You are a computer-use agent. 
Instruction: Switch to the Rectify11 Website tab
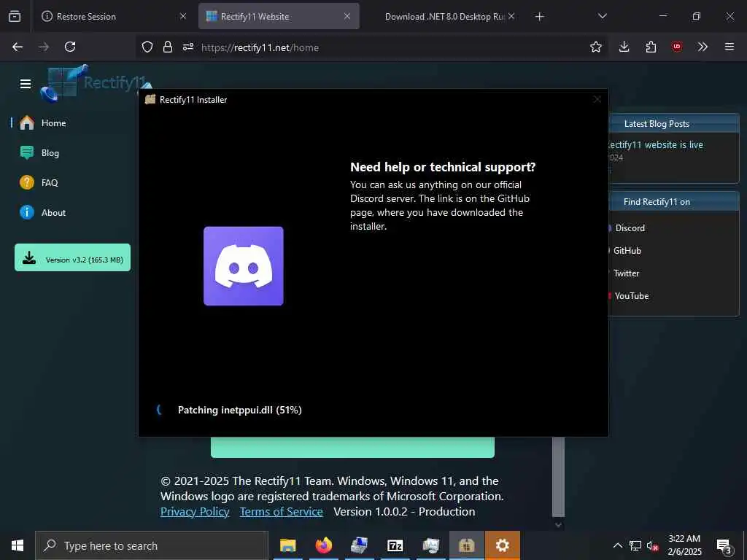point(279,16)
